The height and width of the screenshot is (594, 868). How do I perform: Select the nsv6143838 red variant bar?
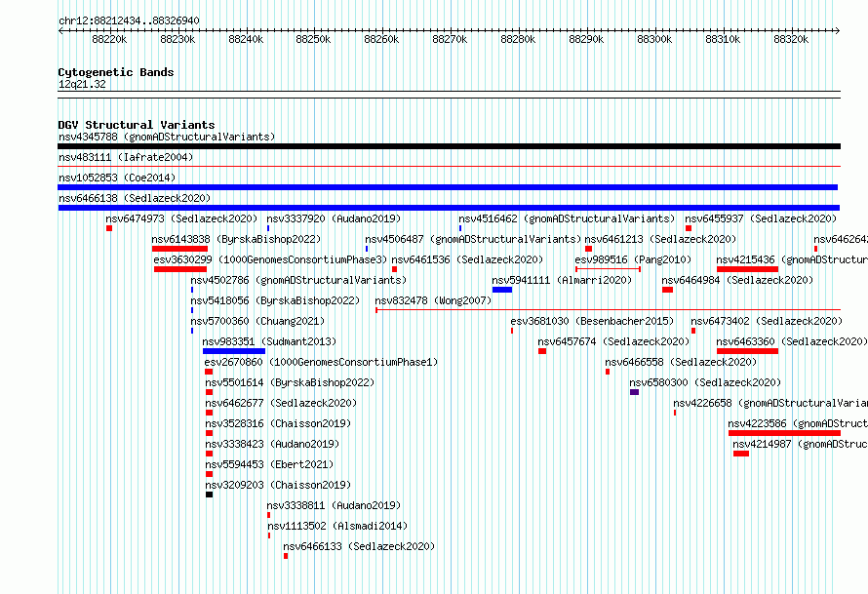[x=179, y=249]
